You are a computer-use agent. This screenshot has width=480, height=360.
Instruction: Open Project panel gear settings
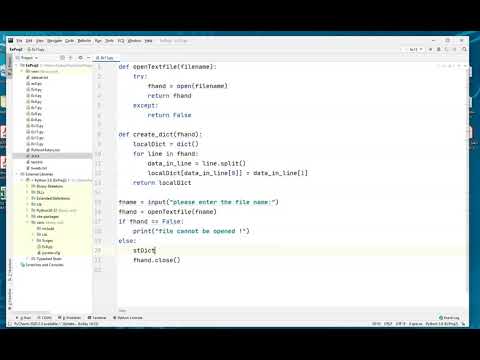80,58
